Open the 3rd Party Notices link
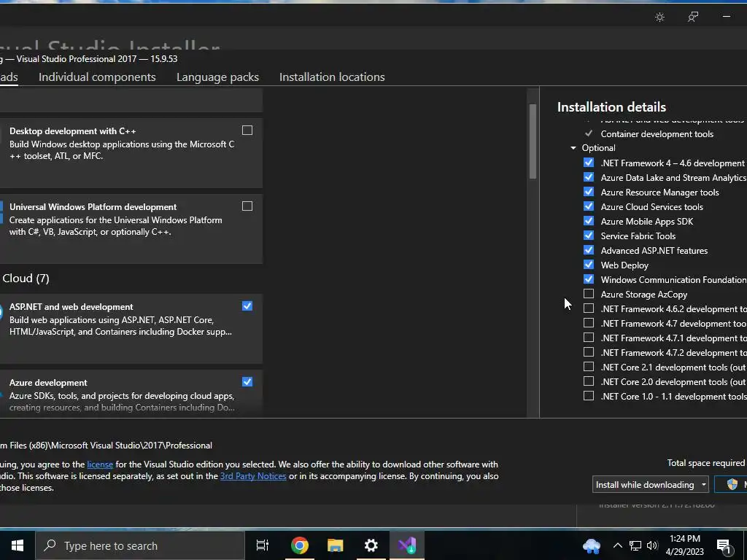The width and height of the screenshot is (747, 560). click(253, 476)
